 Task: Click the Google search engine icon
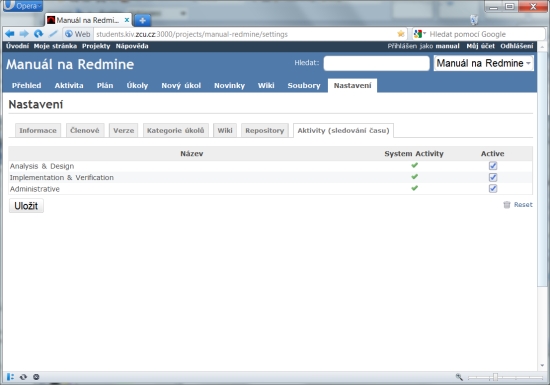pos(417,34)
